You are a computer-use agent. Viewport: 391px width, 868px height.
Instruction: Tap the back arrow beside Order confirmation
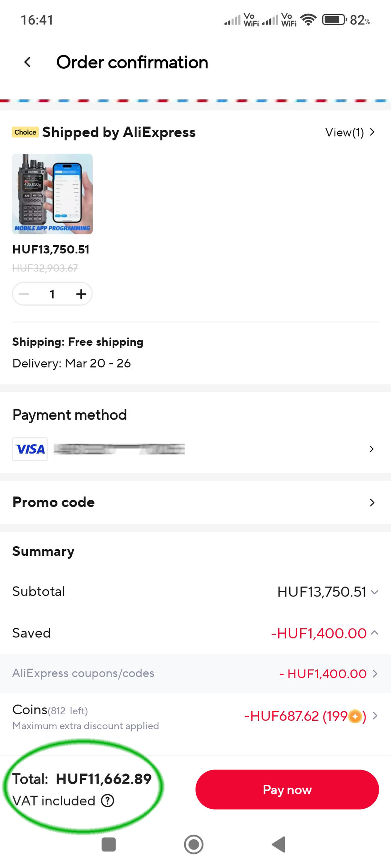(27, 62)
